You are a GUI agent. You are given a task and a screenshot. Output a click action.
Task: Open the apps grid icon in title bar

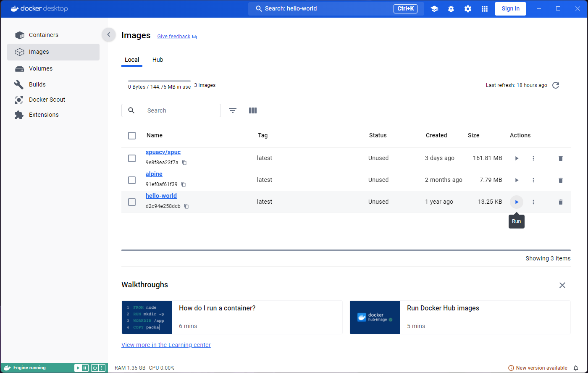(485, 9)
